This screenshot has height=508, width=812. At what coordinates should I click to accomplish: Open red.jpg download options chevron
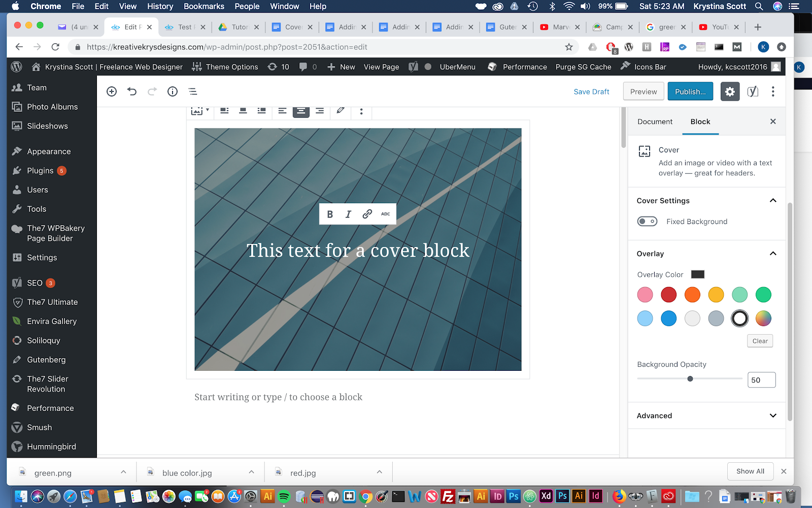click(379, 472)
